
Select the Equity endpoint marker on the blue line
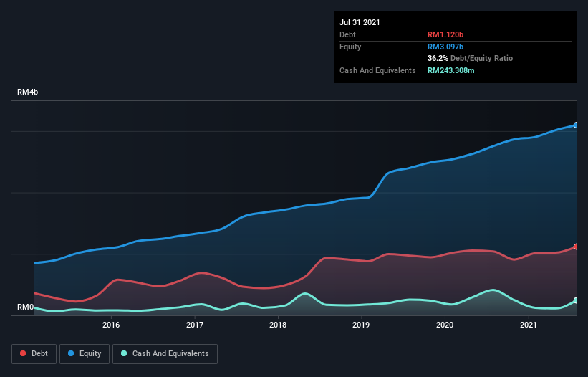click(x=576, y=125)
